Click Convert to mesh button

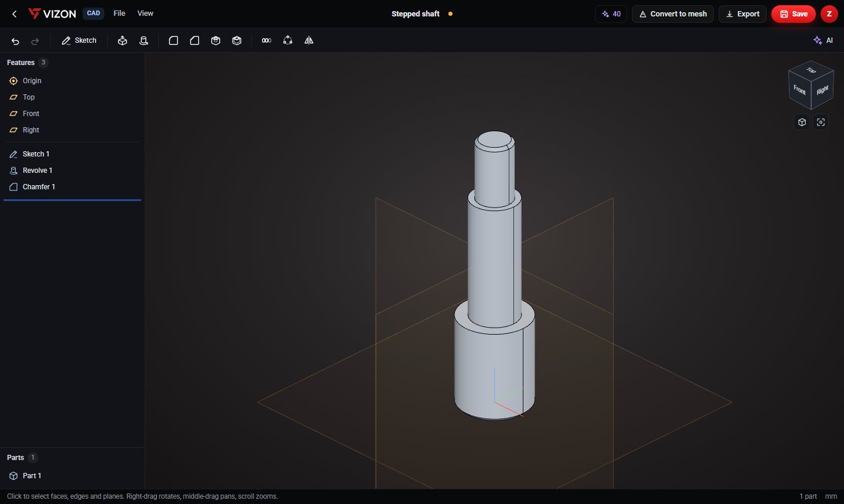(673, 14)
